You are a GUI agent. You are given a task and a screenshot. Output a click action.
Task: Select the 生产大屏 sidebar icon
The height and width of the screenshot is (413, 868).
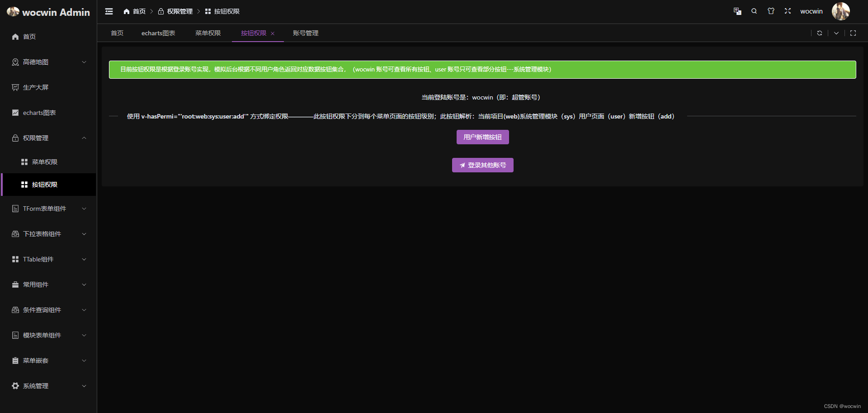(x=15, y=87)
